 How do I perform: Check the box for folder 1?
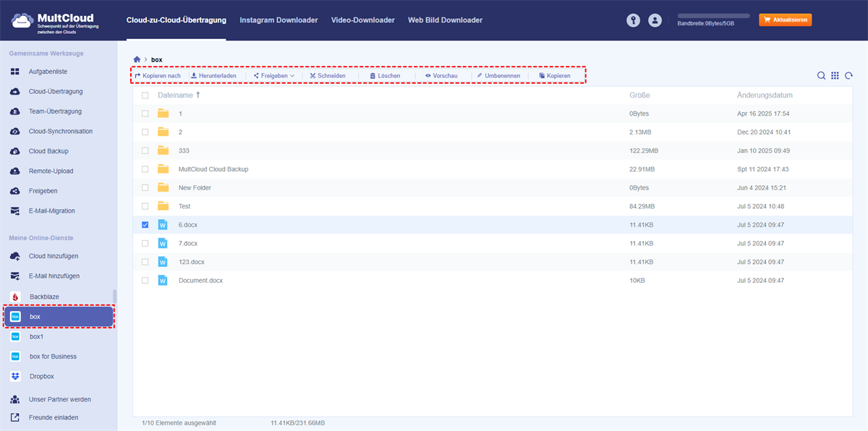[x=145, y=114]
